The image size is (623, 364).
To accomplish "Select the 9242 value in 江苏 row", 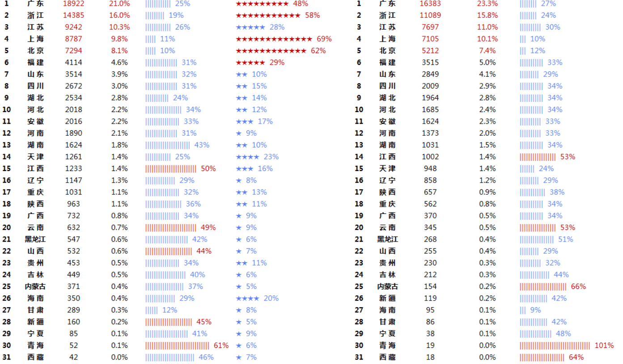I will pyautogui.click(x=73, y=27).
